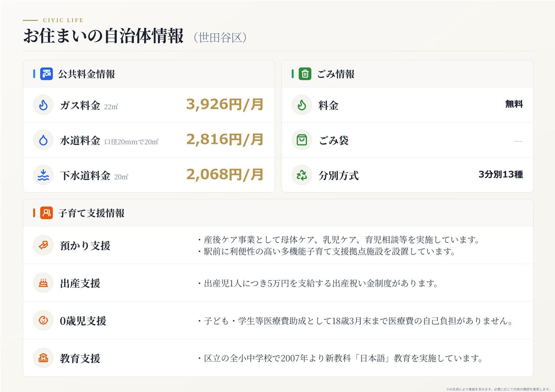
Task: Click the sewage icon next to 下水道料金
Action: pyautogui.click(x=43, y=175)
